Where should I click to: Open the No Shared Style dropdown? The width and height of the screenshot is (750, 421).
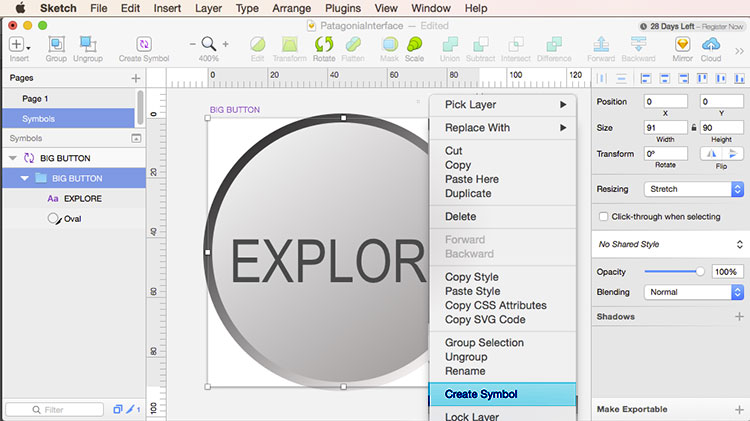click(x=671, y=244)
